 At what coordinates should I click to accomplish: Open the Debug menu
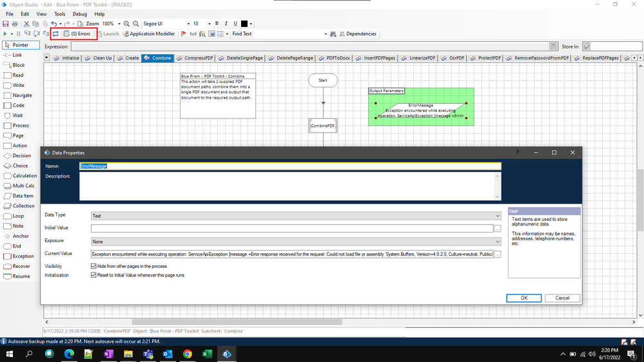coord(79,14)
